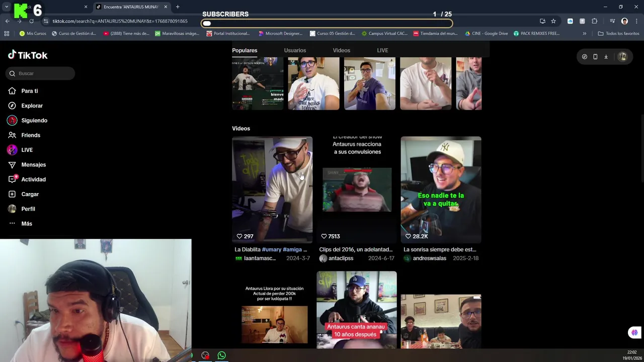
Task: Open Antaurus canta ananau video
Action: pyautogui.click(x=357, y=310)
